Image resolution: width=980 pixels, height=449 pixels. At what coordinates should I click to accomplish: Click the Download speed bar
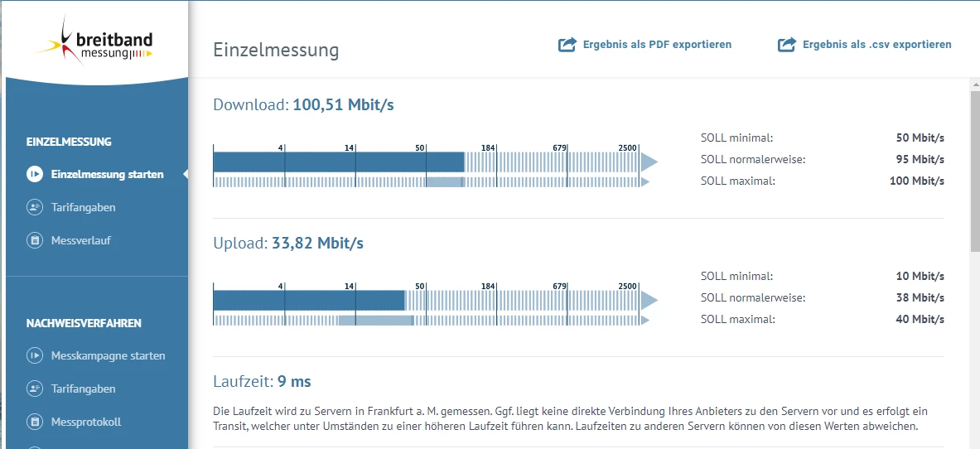pyautogui.click(x=338, y=162)
